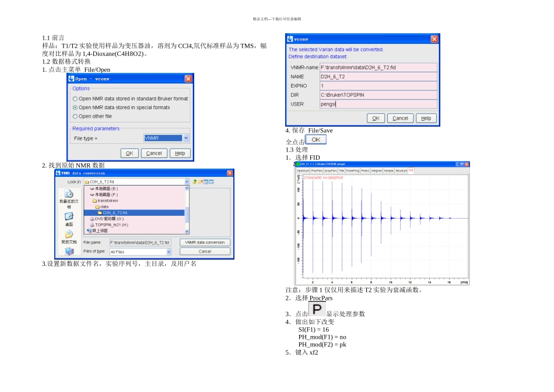Screen dimensions: 554x392
Task: Close the Open vconv dialog
Action: (188, 79)
